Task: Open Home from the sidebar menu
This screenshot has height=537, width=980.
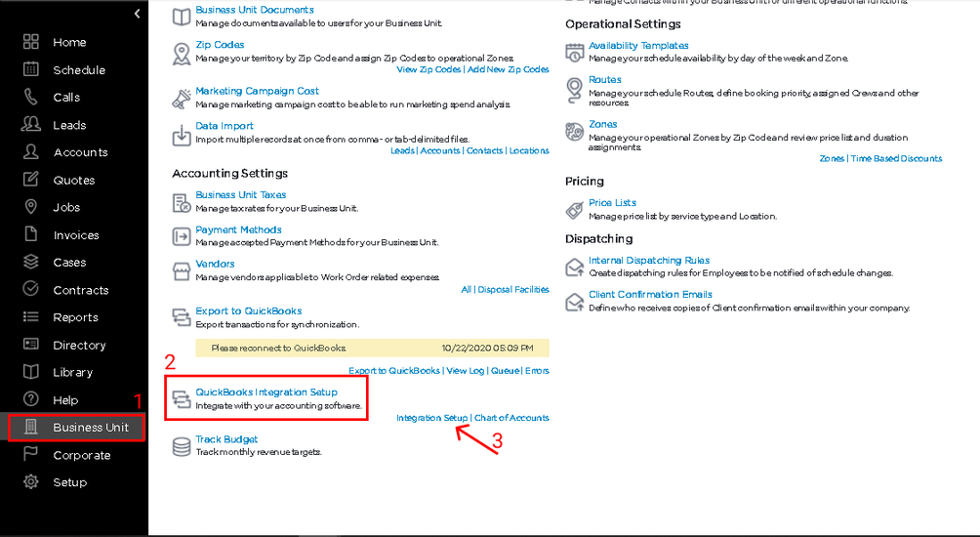Action: coord(69,42)
